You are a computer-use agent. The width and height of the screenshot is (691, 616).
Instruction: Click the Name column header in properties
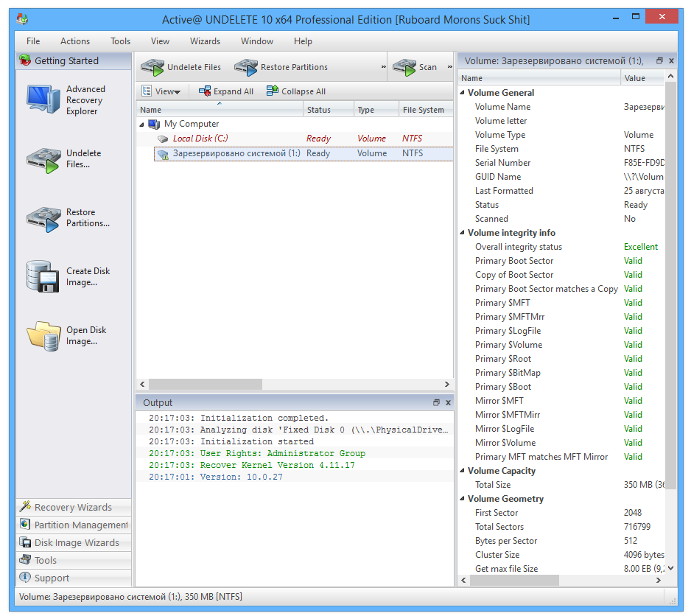(539, 78)
